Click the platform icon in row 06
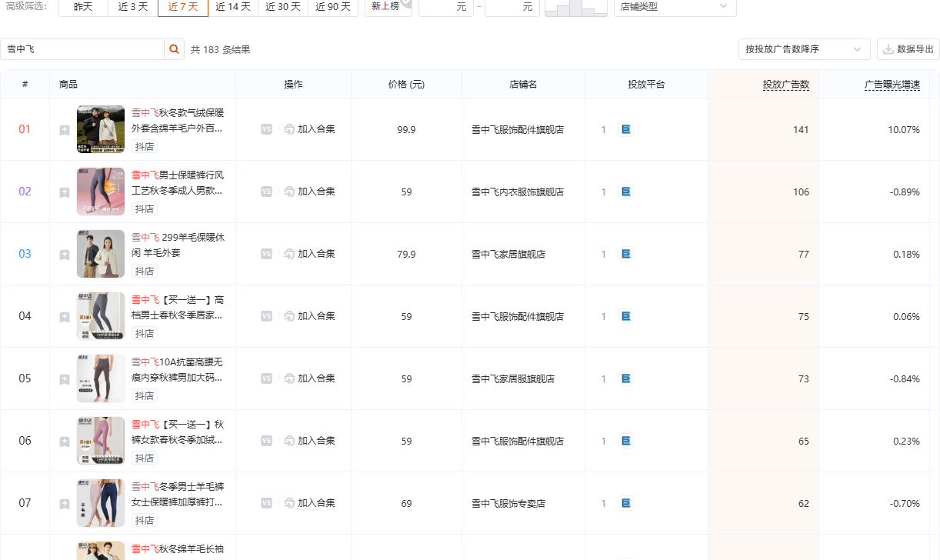 point(626,441)
